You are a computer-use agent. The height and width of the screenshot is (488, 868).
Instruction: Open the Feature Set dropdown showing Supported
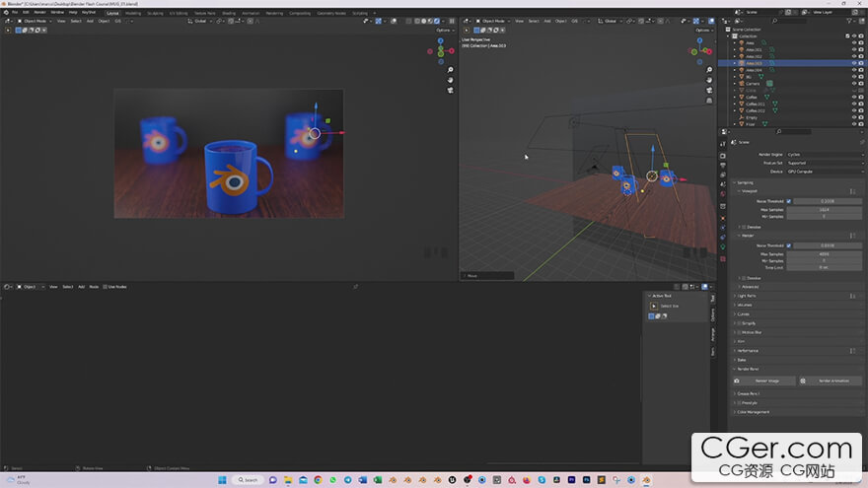825,164
